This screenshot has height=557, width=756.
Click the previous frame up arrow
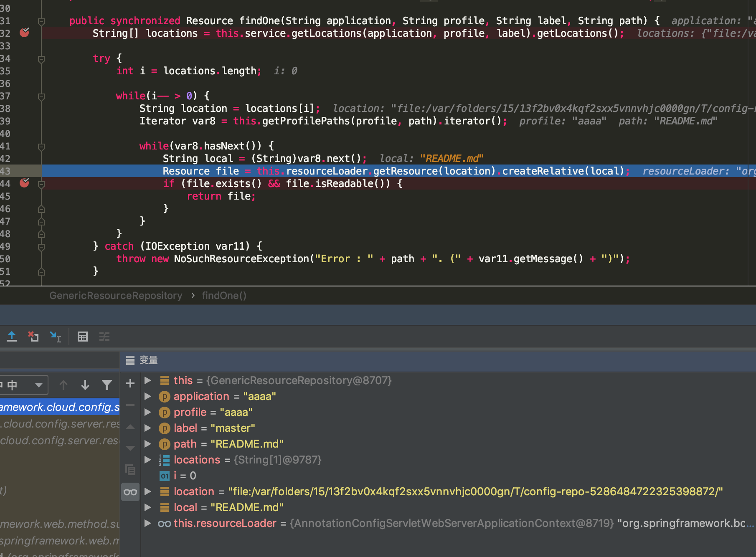(x=63, y=385)
